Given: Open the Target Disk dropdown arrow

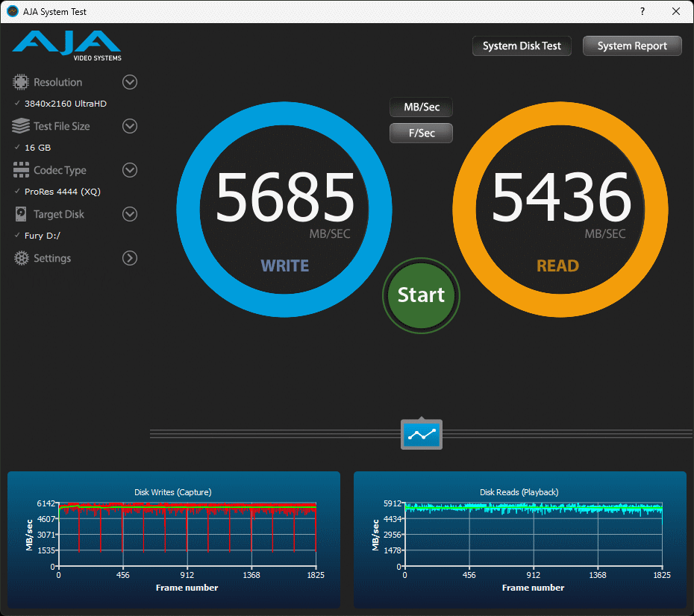Looking at the screenshot, I should click(x=130, y=214).
